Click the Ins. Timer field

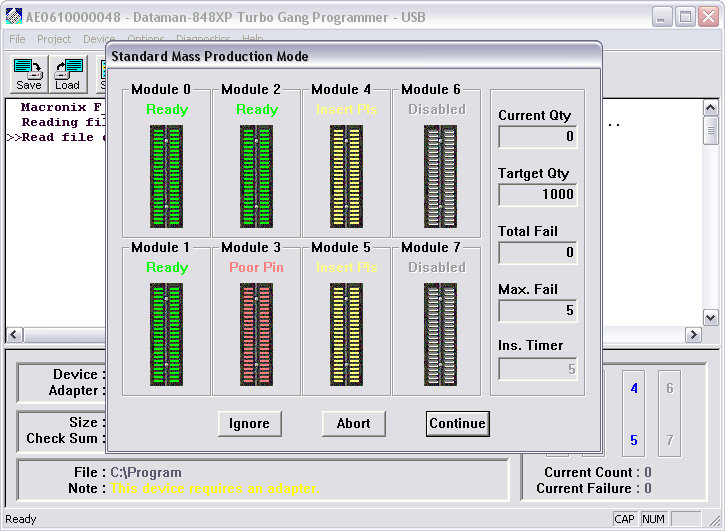538,369
